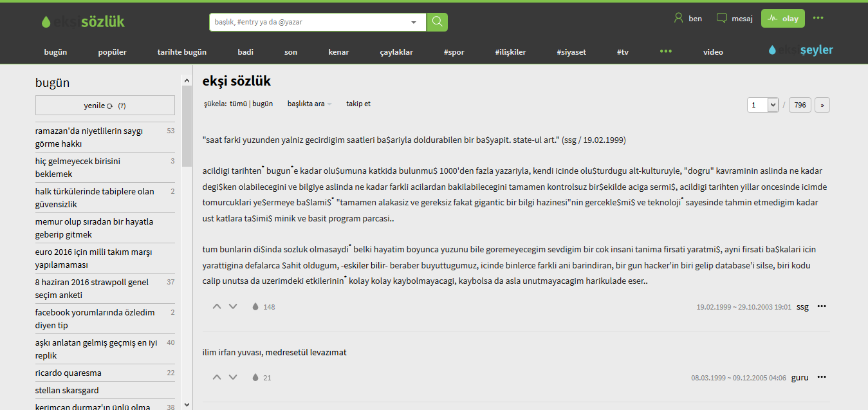Screen dimensions: 868x410
Task: Open topic memur olup sıradan bir hayatla
Action: pyautogui.click(x=105, y=228)
